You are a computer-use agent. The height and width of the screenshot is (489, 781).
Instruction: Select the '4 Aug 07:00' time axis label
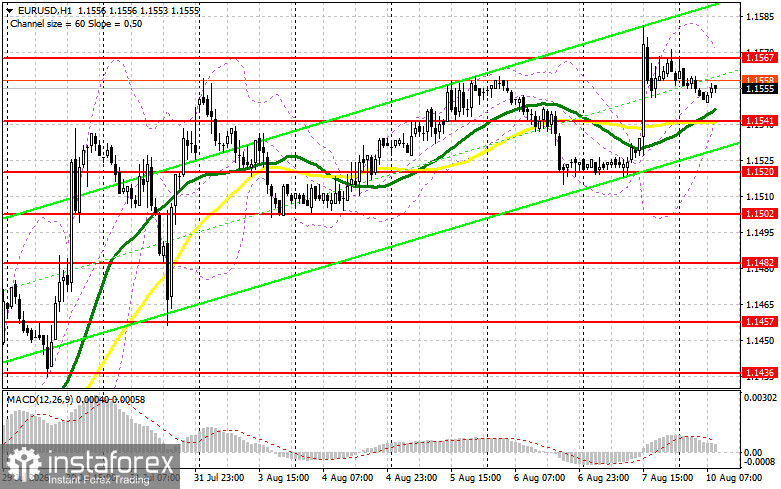(348, 478)
